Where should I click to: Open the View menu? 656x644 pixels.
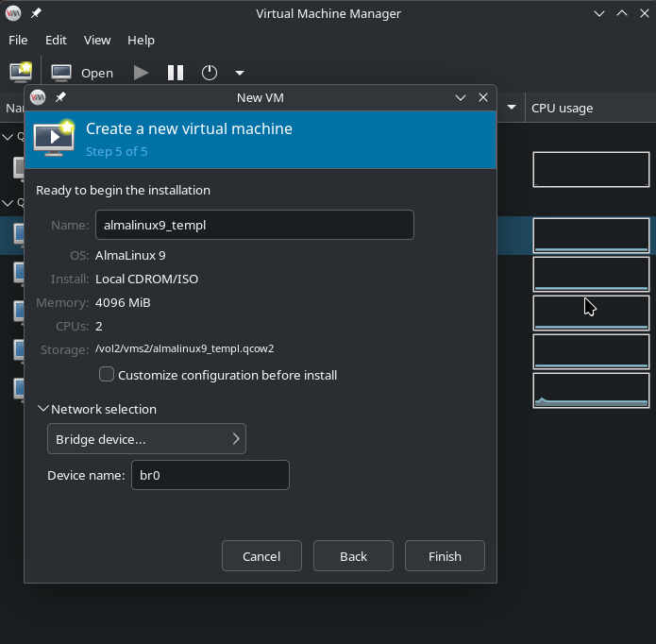click(97, 41)
